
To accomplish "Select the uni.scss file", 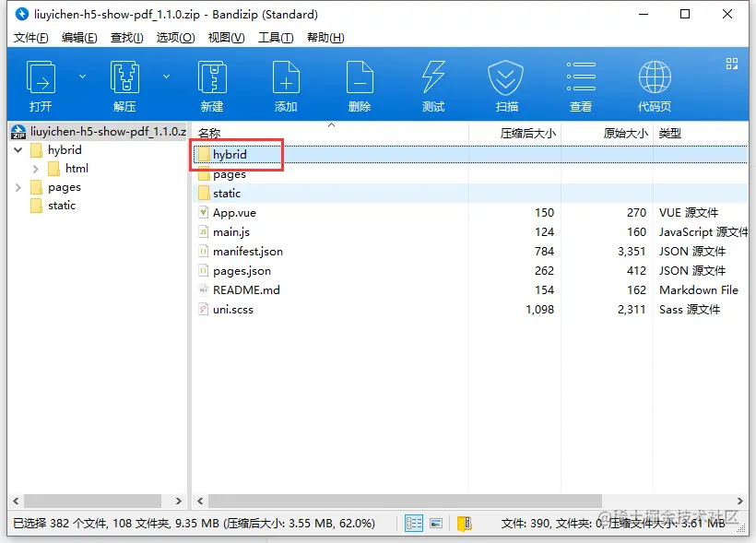I will coord(233,309).
